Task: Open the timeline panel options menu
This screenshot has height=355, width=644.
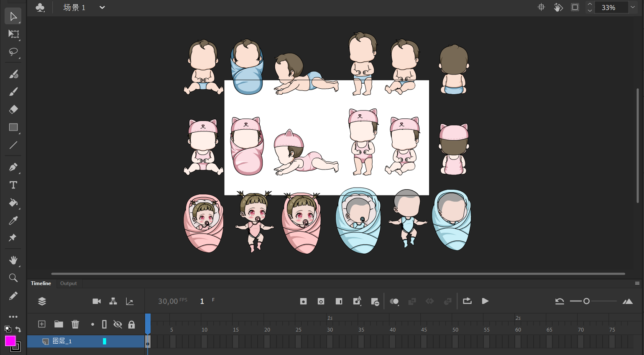Action: coord(637,283)
